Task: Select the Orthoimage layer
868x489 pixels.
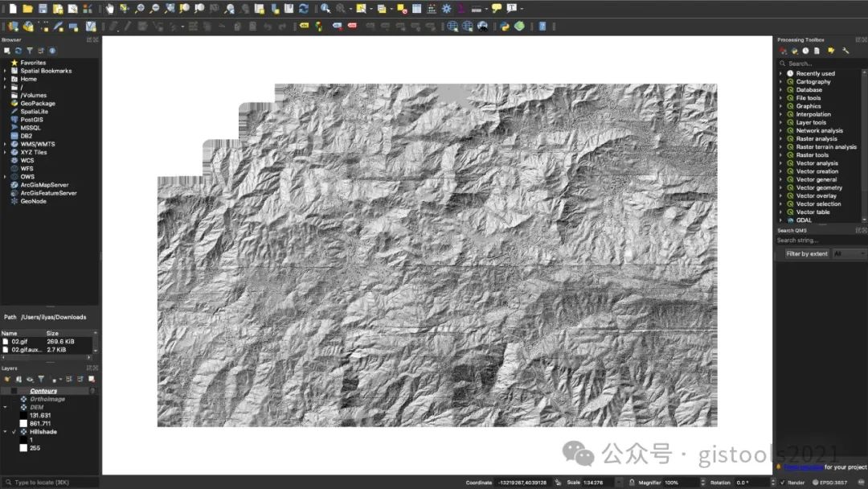Action: tap(47, 399)
